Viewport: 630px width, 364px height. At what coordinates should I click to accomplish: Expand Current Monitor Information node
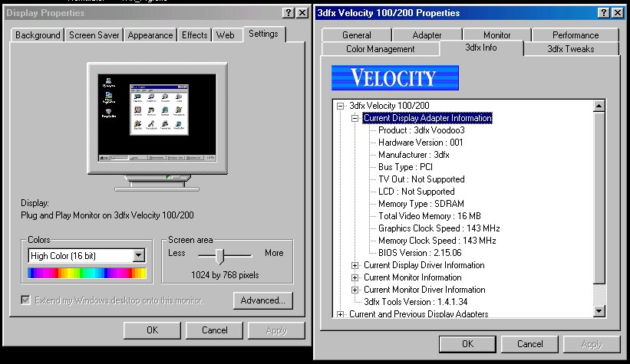(x=355, y=277)
